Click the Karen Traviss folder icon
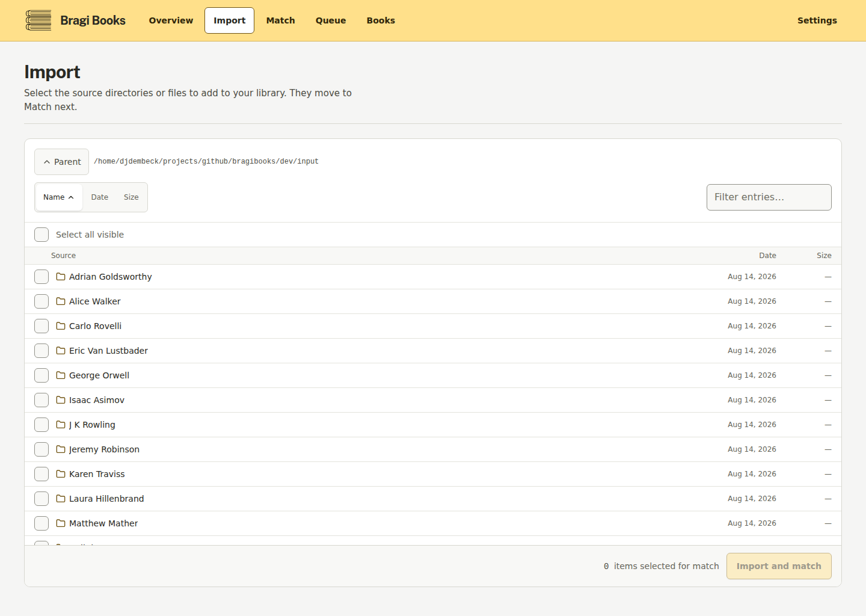866x616 pixels. coord(61,474)
